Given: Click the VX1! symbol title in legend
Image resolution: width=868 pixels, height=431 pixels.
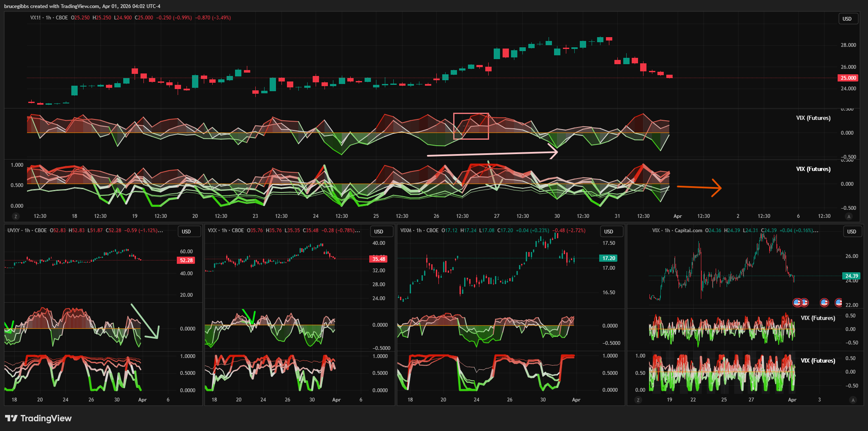Looking at the screenshot, I should [35, 18].
